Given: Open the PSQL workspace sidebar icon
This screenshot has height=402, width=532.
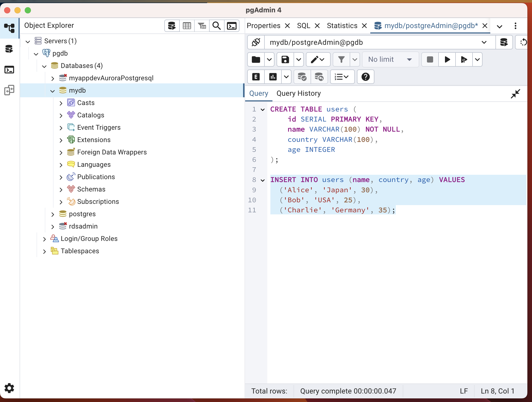Looking at the screenshot, I should (9, 70).
